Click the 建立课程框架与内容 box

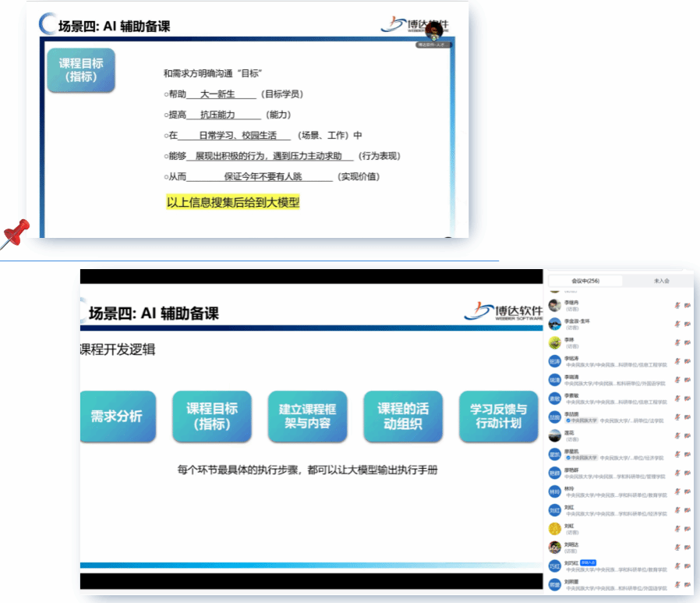click(306, 416)
